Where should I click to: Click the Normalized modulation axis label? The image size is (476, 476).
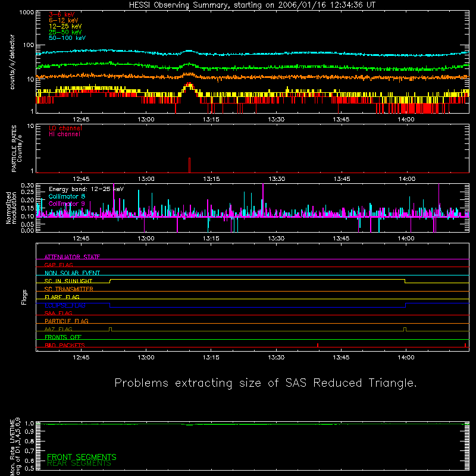11,208
